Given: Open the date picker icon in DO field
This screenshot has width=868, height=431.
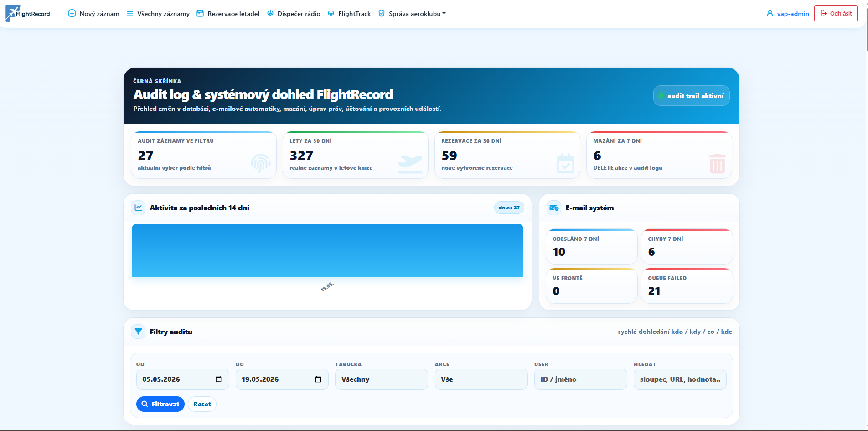Looking at the screenshot, I should [318, 379].
